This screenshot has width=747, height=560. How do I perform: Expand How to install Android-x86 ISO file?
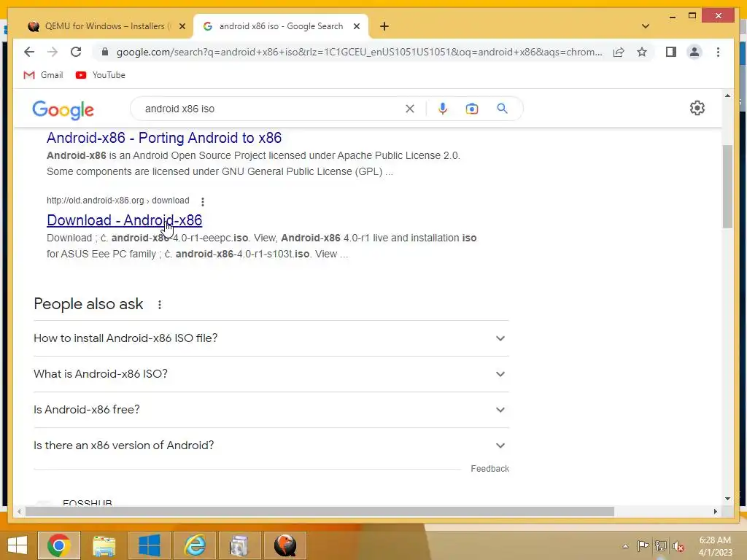(x=271, y=338)
